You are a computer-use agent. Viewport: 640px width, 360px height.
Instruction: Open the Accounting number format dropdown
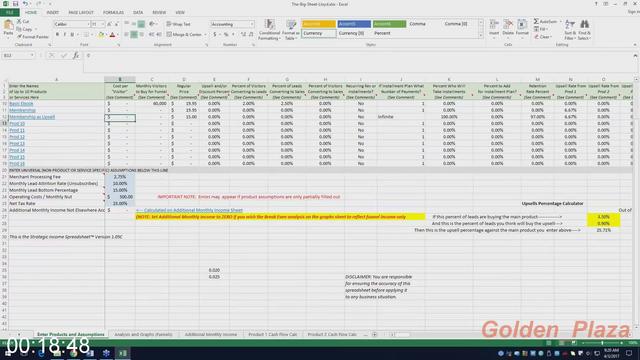coord(251,24)
